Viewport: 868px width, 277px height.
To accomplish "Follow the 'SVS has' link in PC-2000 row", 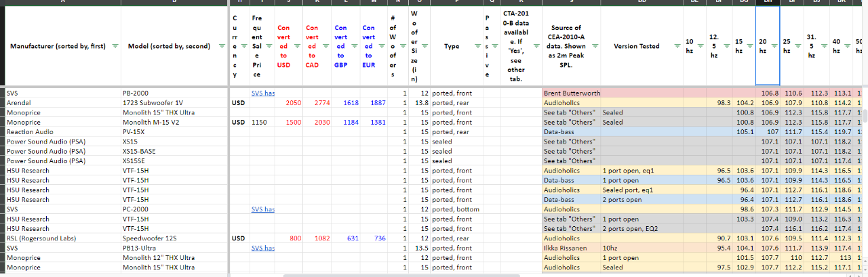I will click(x=262, y=209).
